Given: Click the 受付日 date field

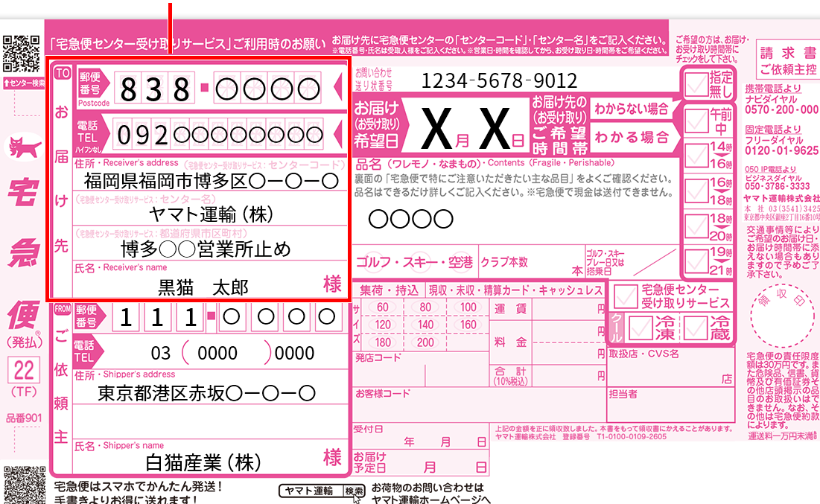Looking at the screenshot, I should [x=421, y=436].
